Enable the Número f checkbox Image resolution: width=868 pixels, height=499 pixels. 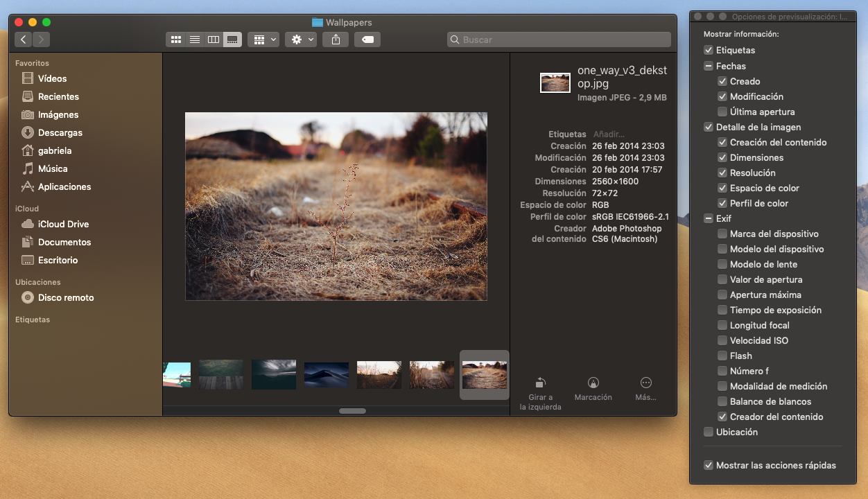click(722, 371)
